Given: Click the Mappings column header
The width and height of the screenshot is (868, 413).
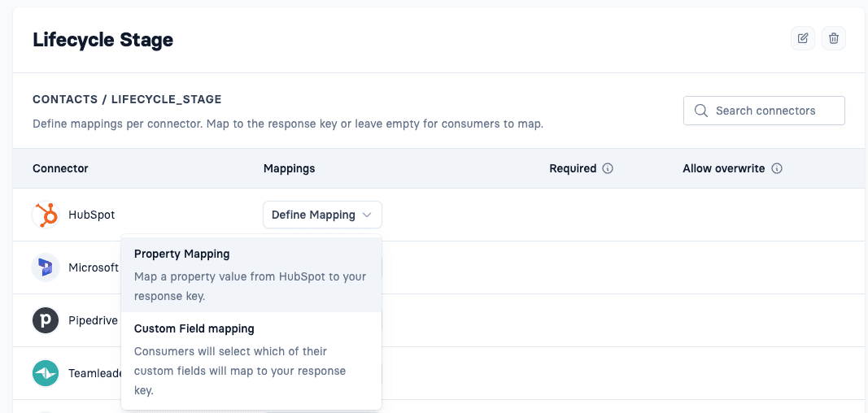Looking at the screenshot, I should (x=289, y=168).
